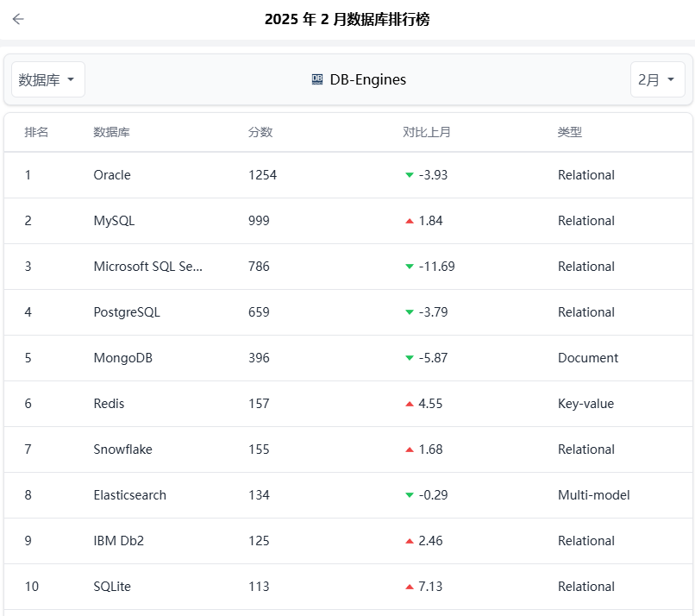The height and width of the screenshot is (616, 695).
Task: Click the green down arrow beside -5.87
Action: click(410, 358)
